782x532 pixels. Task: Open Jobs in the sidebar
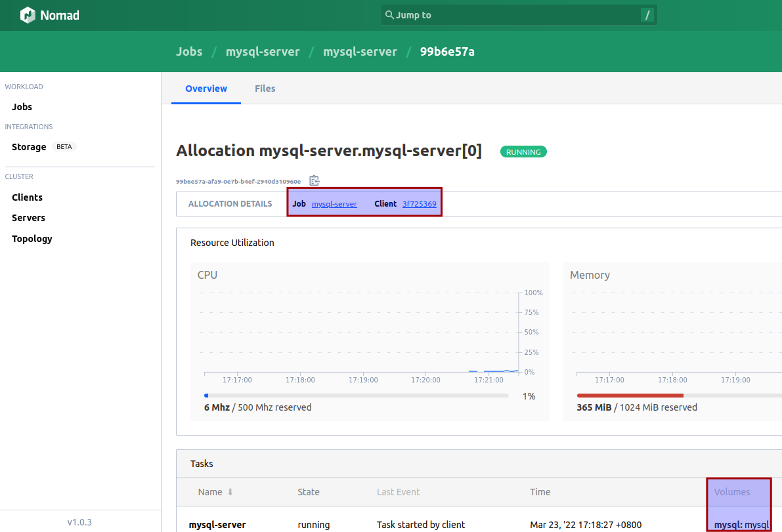(x=22, y=107)
